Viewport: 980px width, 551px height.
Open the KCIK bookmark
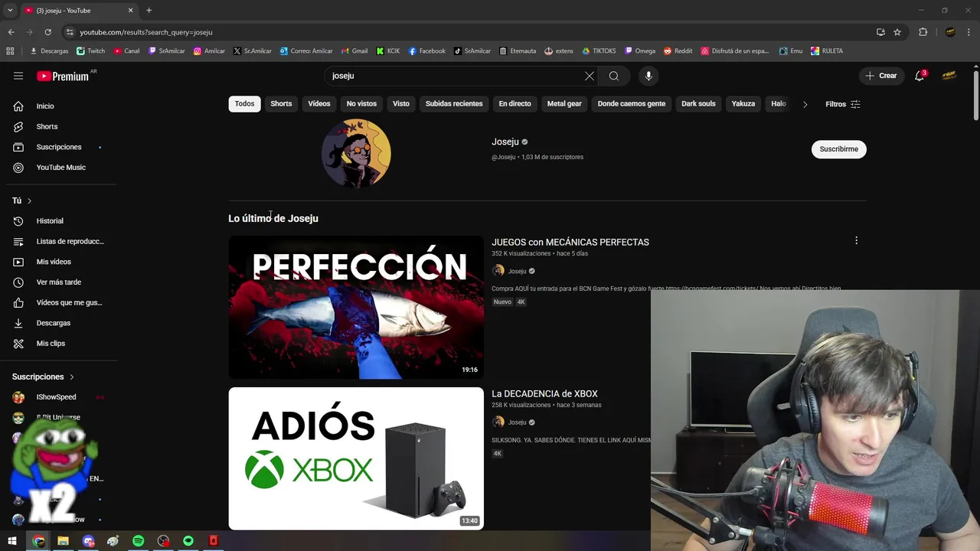[x=387, y=51]
